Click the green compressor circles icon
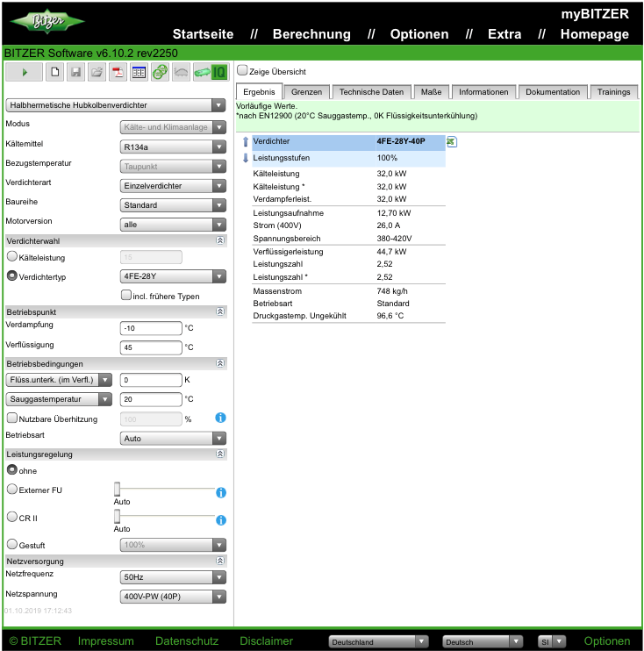Viewport: 644px width, 651px height. point(161,72)
